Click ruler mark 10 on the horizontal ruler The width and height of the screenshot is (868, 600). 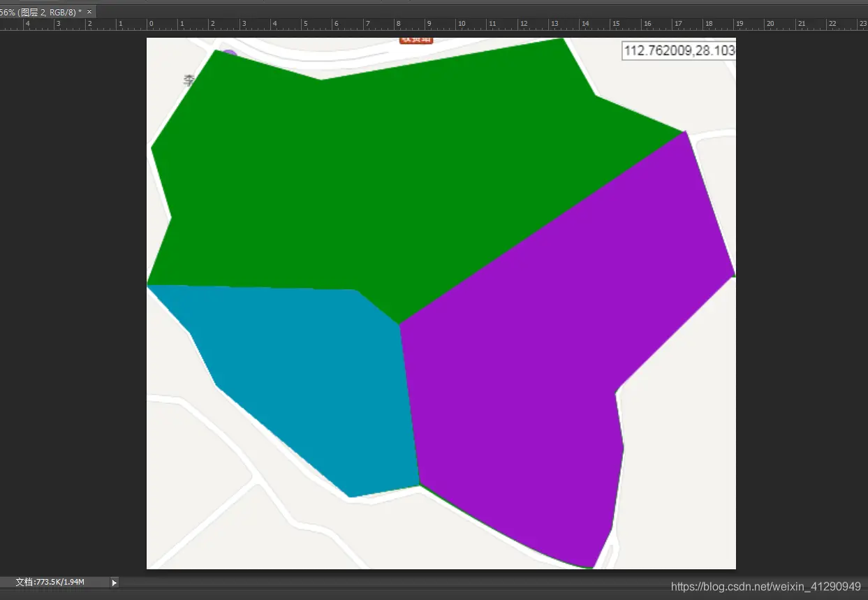point(461,24)
